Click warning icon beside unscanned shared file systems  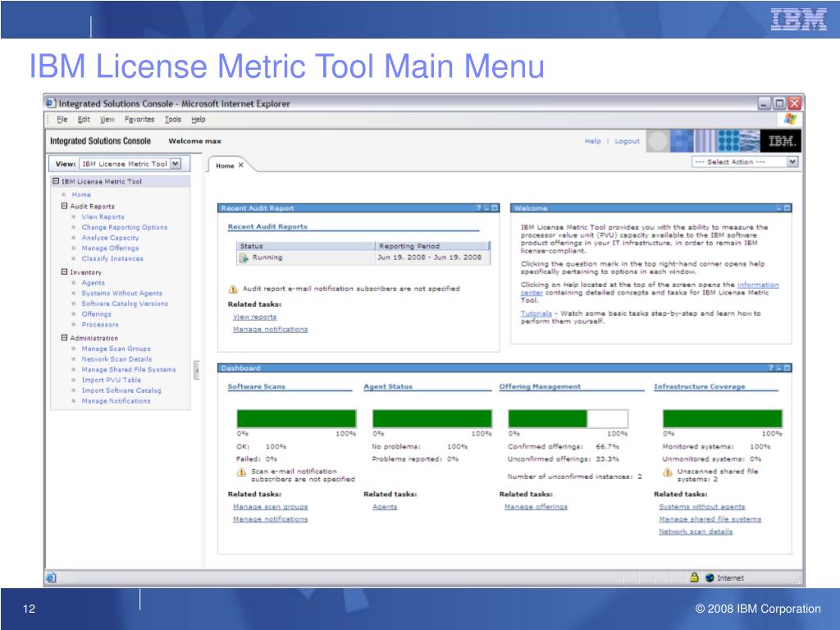(x=668, y=472)
